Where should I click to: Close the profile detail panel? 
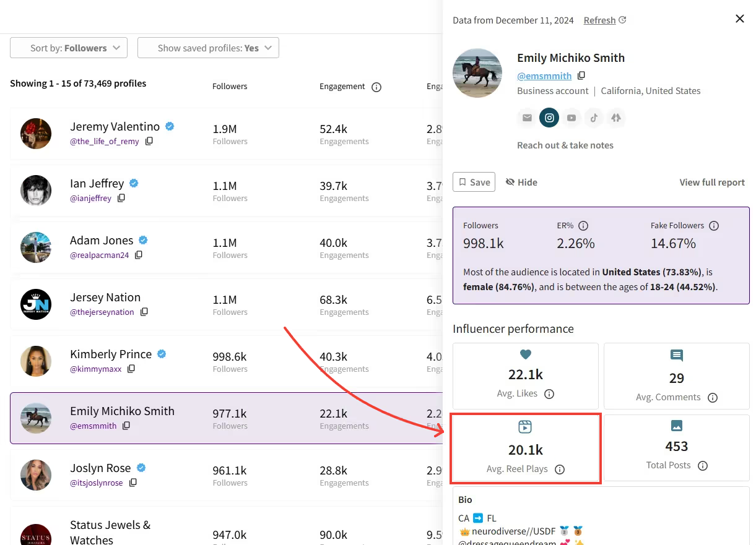740,19
